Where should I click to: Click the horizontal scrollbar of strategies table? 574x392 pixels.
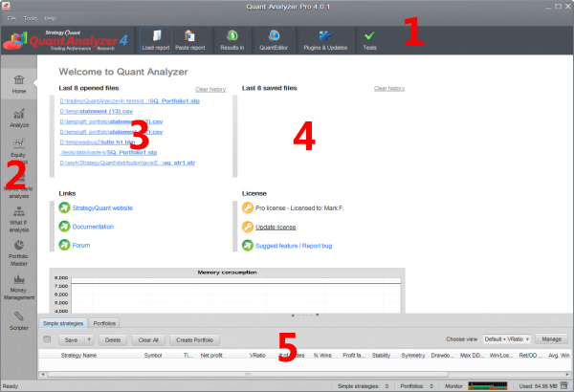coord(248,374)
